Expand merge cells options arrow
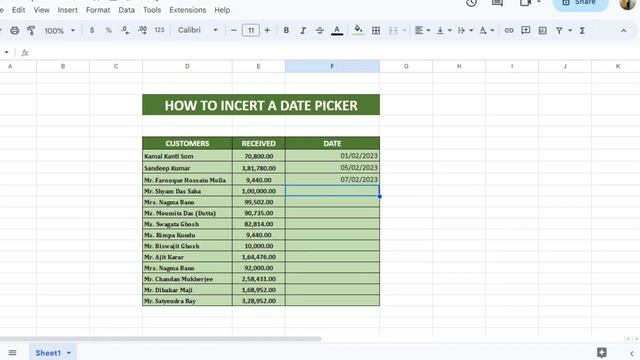Viewport: 640px width, 360px height. 404,31
